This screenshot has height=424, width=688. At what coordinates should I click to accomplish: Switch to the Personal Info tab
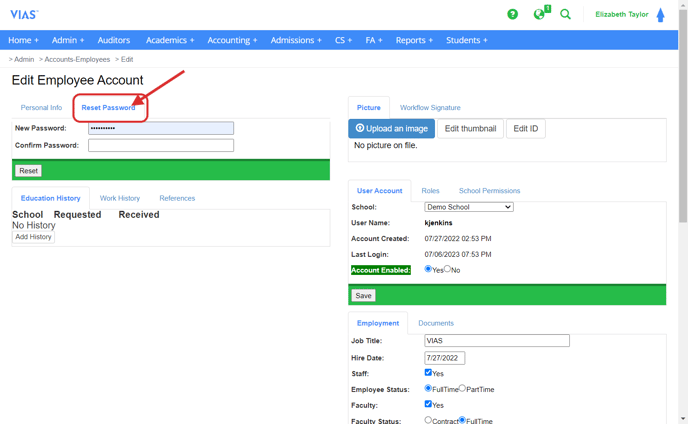(41, 108)
